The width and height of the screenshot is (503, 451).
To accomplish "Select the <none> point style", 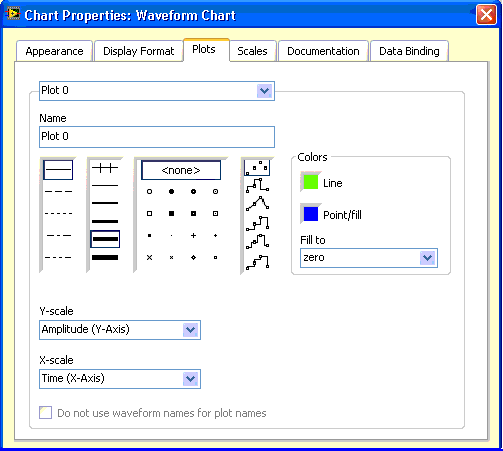I will [x=181, y=170].
